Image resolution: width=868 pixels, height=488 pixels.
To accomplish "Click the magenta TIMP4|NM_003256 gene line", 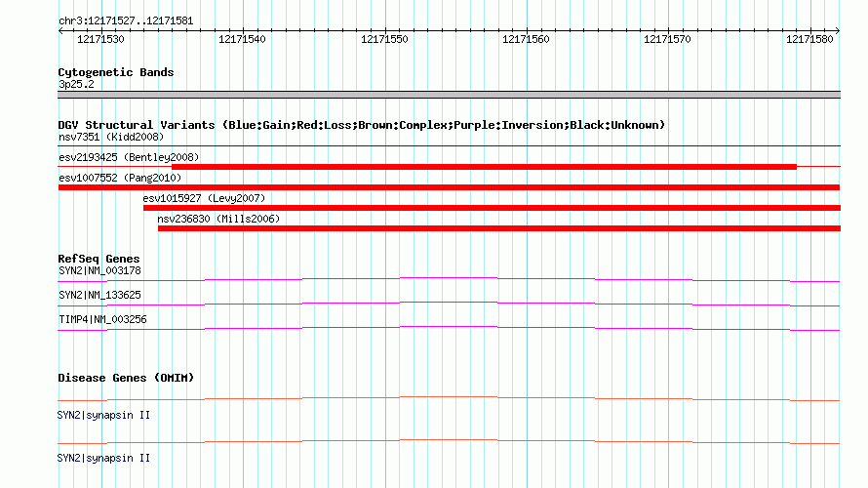I will 449,327.
